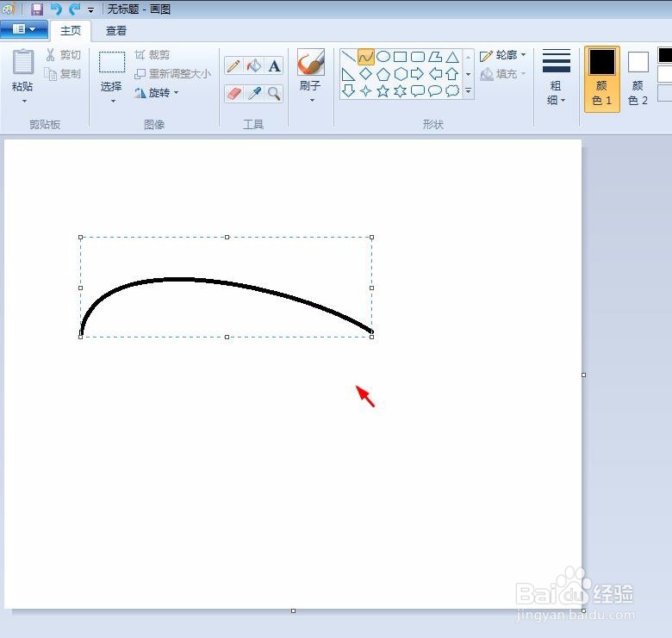This screenshot has height=638, width=672.
Task: Select the Color picker eyedropper tool
Action: [254, 93]
